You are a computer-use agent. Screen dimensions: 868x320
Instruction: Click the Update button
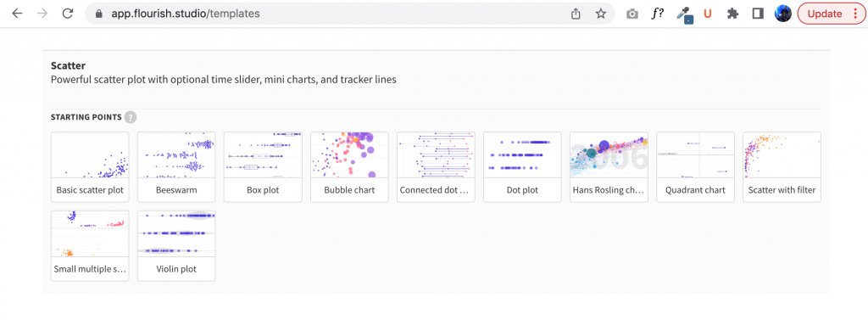point(830,14)
